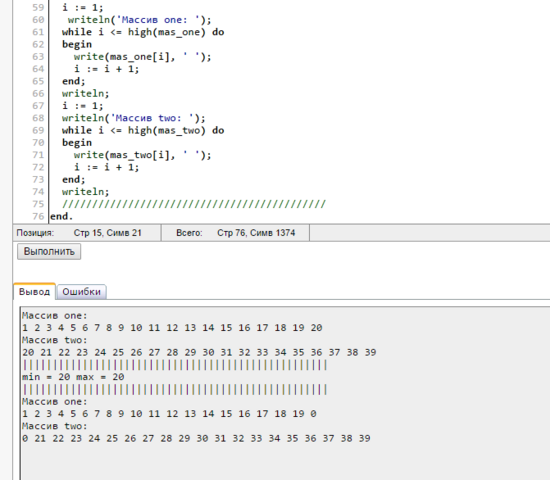The image size is (550, 480).
Task: Click output row ending with '19 0'
Action: click(x=169, y=414)
